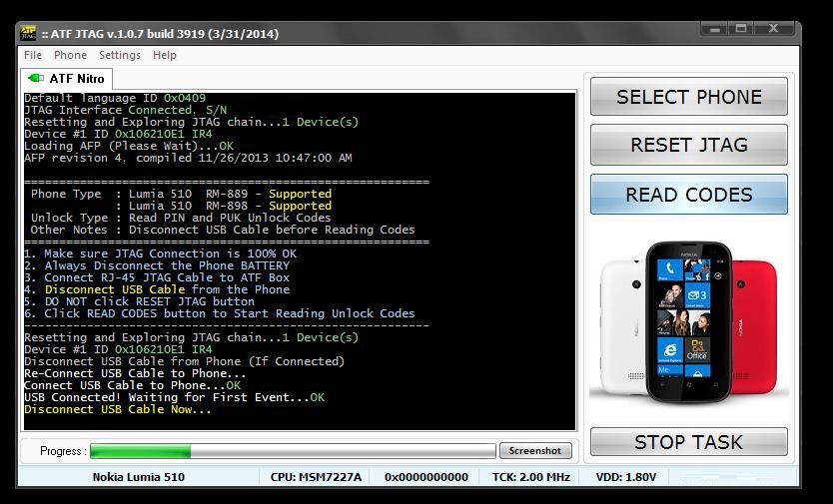Screen dimensions: 833x504
Task: Click 'Re-Connect USB Cable to Phone...' log line
Action: 135,373
